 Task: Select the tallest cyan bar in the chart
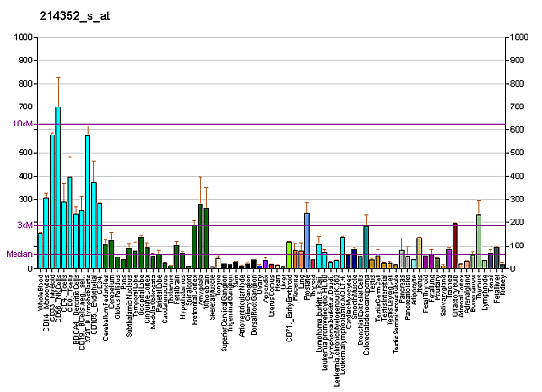click(x=58, y=188)
